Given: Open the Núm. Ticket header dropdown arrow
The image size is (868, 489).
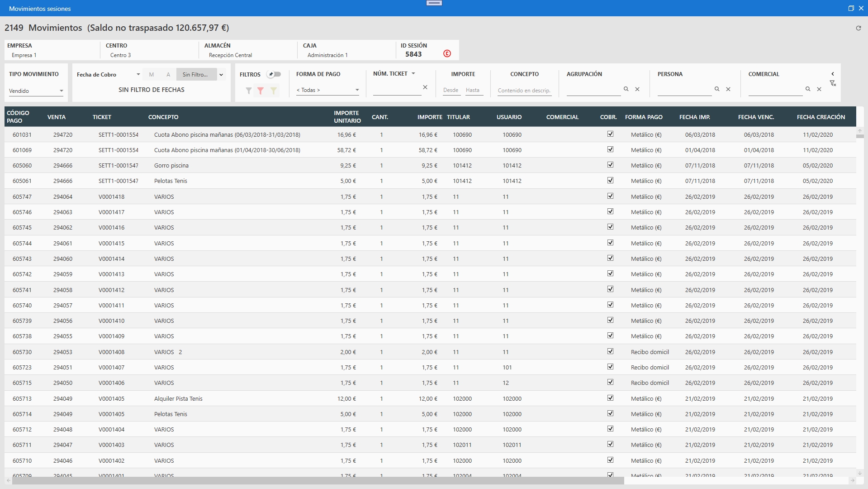Looking at the screenshot, I should [x=413, y=73].
